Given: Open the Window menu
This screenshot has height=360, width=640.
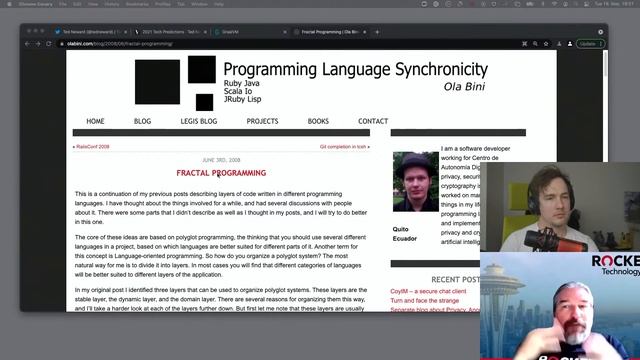Looking at the screenshot, I should [199, 4].
